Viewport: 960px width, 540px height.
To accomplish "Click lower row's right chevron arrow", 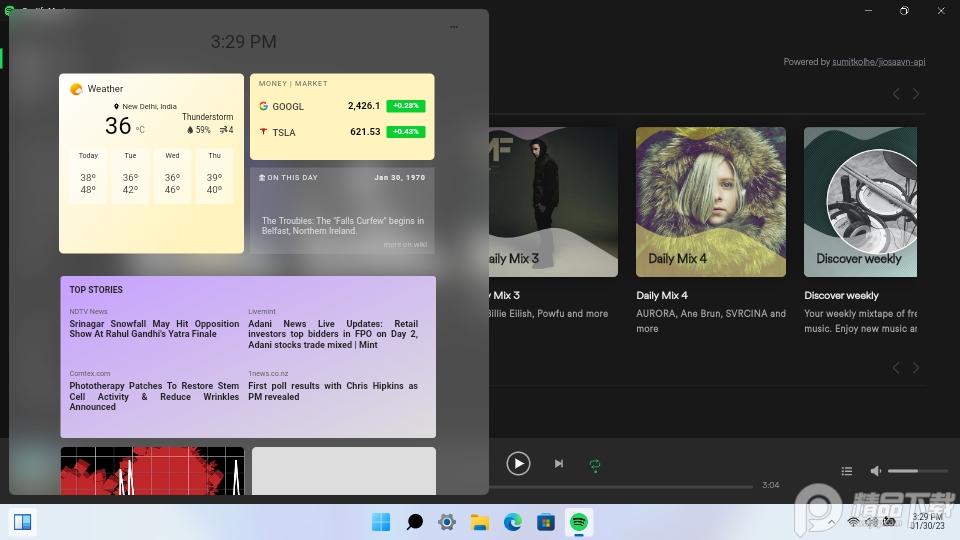I will click(916, 367).
